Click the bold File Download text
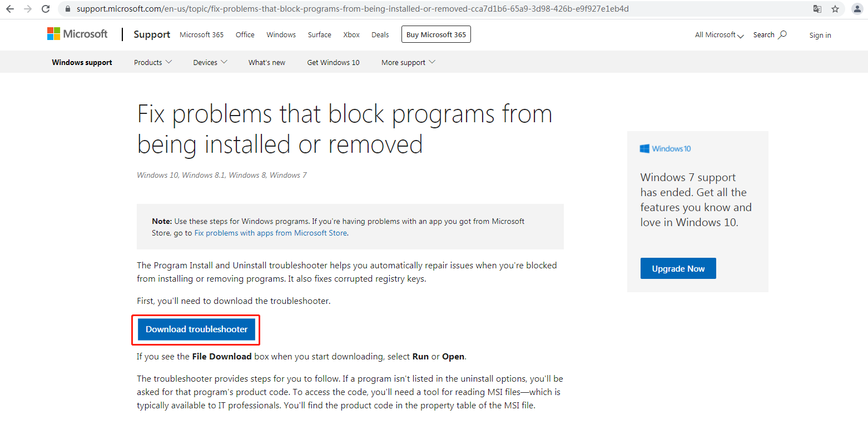Viewport: 868px width, 440px height. (222, 357)
